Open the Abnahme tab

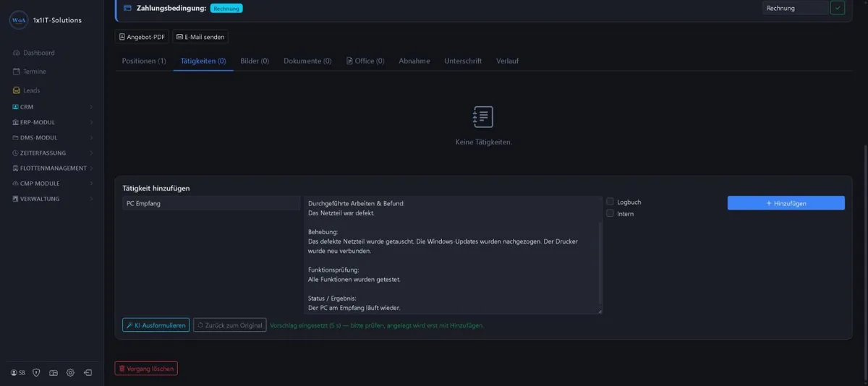click(414, 61)
